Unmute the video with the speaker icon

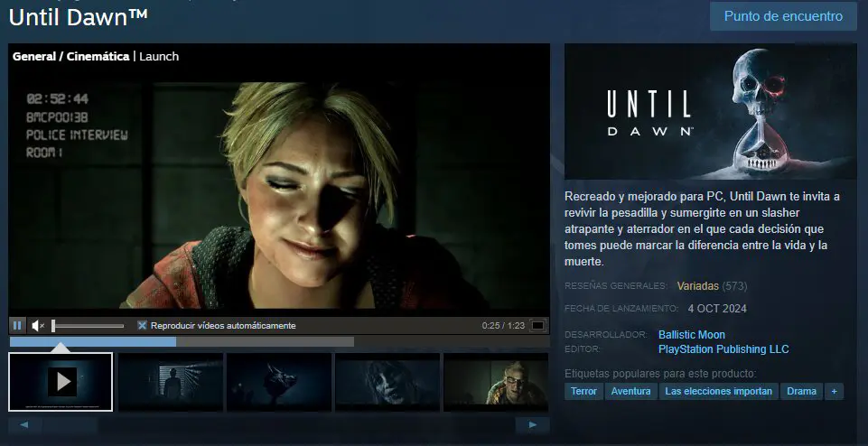38,325
